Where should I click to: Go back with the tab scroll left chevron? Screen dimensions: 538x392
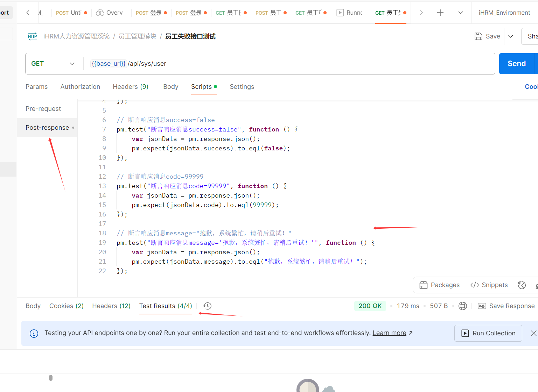[x=28, y=13]
